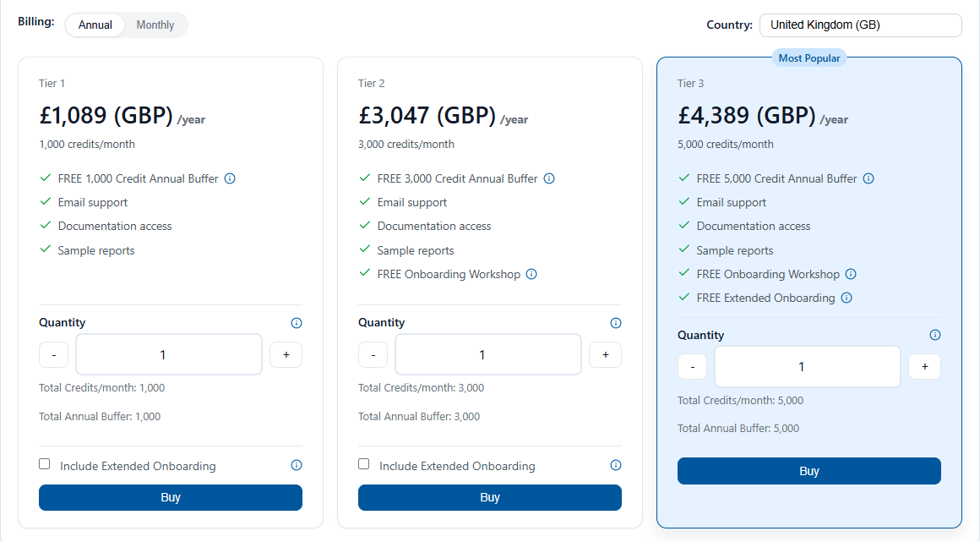Buy the Tier 3 plan
The width and height of the screenshot is (980, 542).
tap(809, 471)
